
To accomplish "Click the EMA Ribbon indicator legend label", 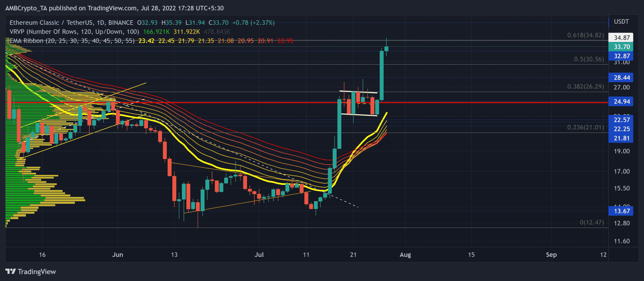I will point(72,41).
